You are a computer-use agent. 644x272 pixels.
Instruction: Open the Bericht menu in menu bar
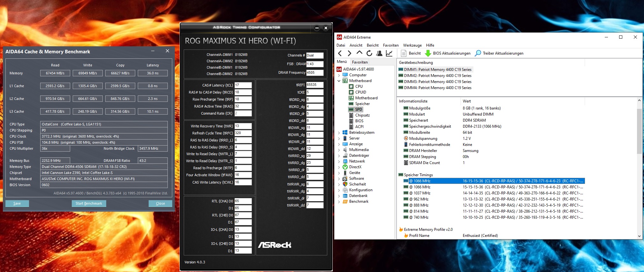(x=373, y=45)
